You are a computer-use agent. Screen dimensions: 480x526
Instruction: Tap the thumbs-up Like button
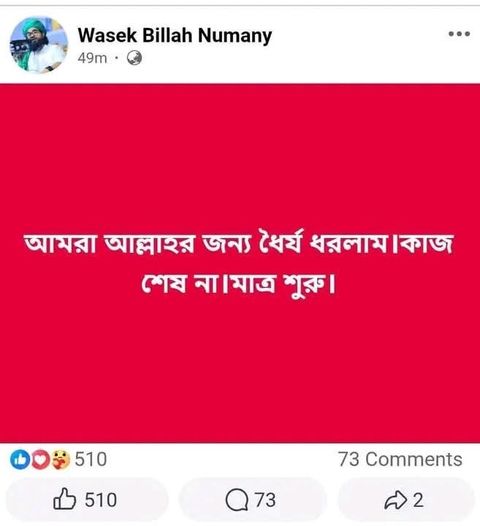click(x=87, y=499)
